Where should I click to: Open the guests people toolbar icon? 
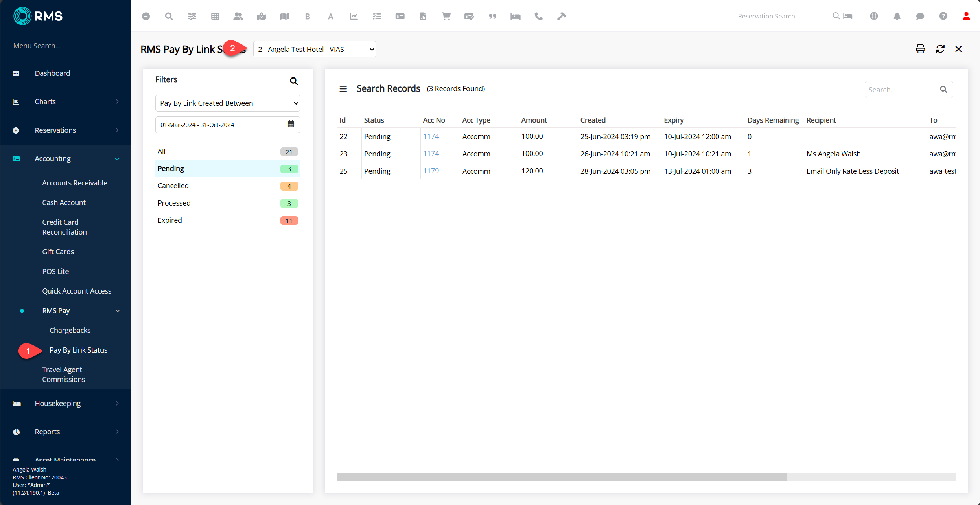[238, 16]
